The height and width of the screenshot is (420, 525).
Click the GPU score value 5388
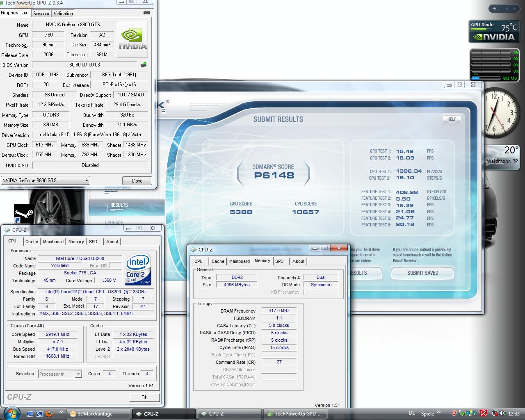point(241,212)
